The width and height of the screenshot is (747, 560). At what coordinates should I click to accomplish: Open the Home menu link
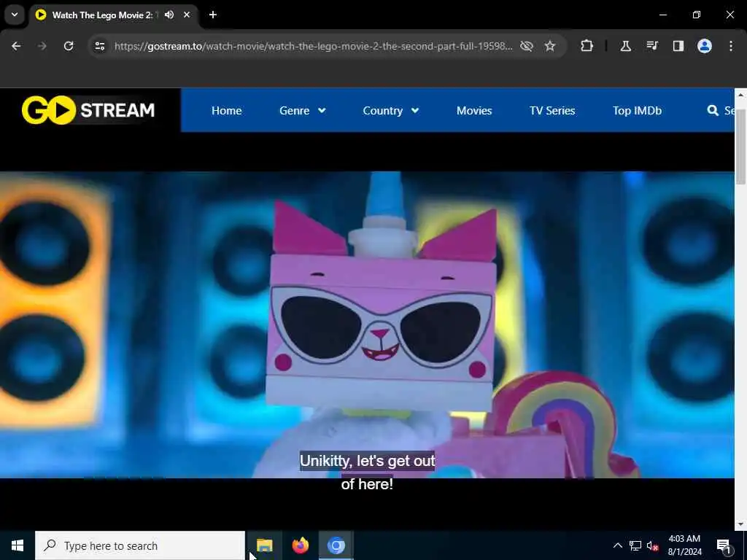point(226,111)
